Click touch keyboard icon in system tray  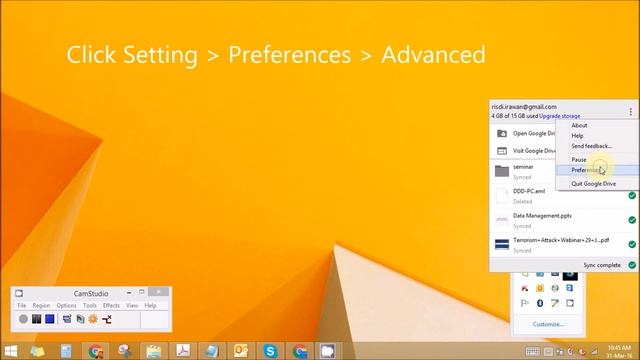coord(532,351)
